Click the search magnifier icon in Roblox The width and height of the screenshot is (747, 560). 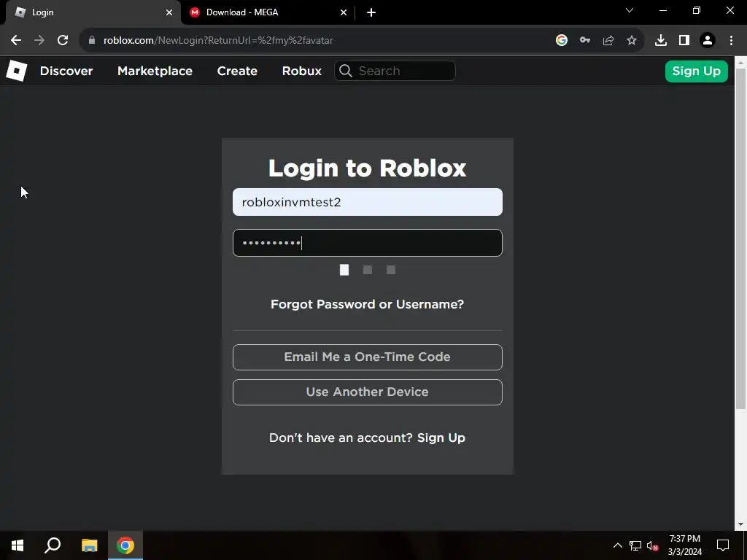coord(346,71)
